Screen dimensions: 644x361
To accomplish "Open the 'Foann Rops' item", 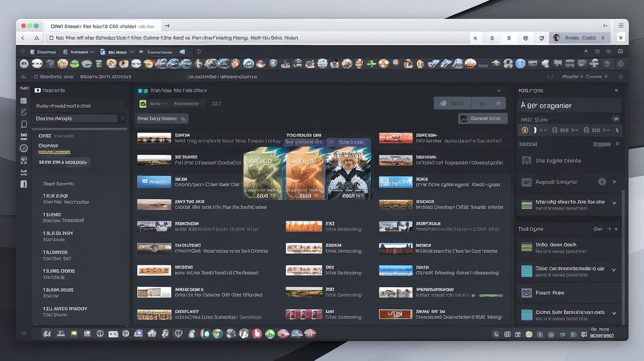I will click(569, 293).
